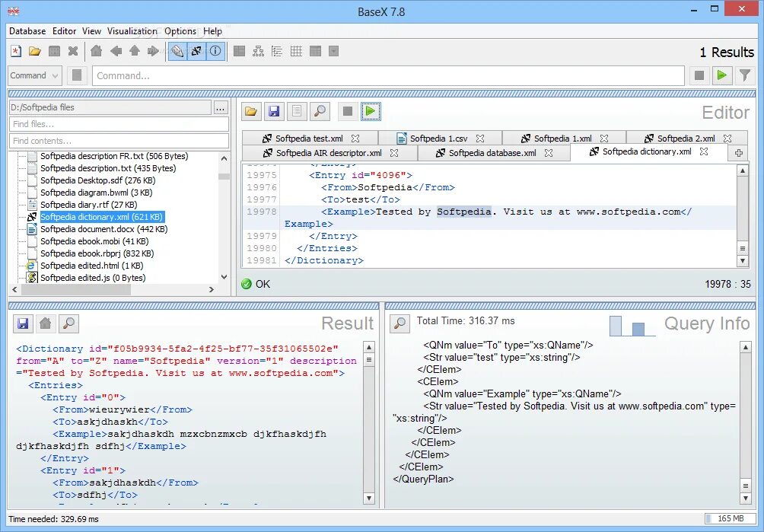Screen dimensions: 764x532
Task: Open the dropdown arrow at the toolbar's right end
Action: coord(333,51)
